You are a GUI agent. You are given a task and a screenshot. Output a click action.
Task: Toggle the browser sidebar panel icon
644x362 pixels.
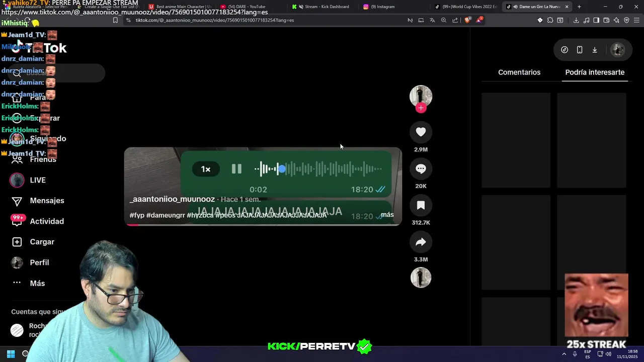tap(596, 20)
